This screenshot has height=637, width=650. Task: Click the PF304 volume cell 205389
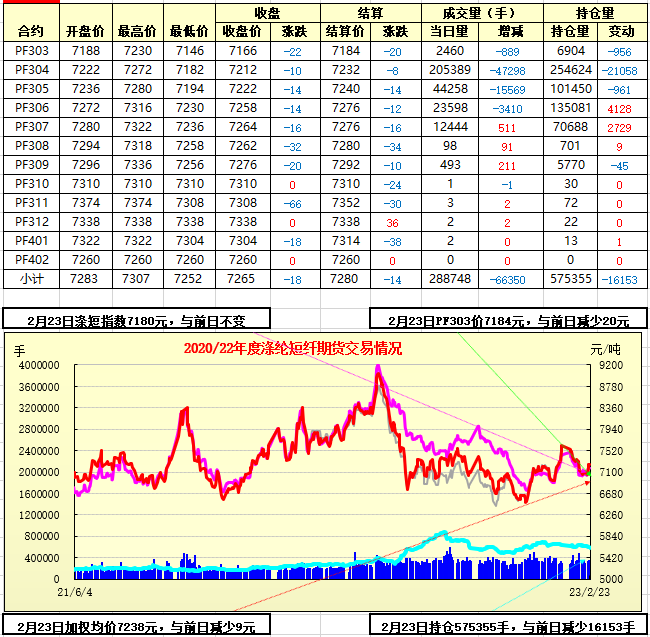pyautogui.click(x=449, y=69)
